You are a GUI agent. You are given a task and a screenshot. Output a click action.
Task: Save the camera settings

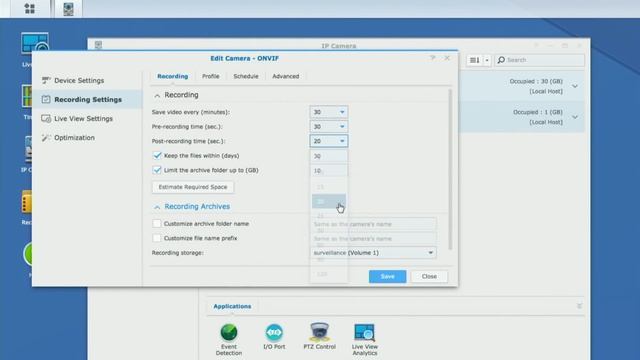point(387,276)
